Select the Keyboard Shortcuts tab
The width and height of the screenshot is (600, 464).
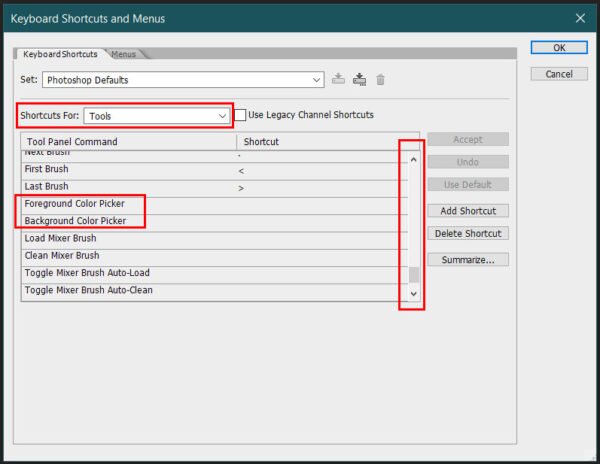60,54
